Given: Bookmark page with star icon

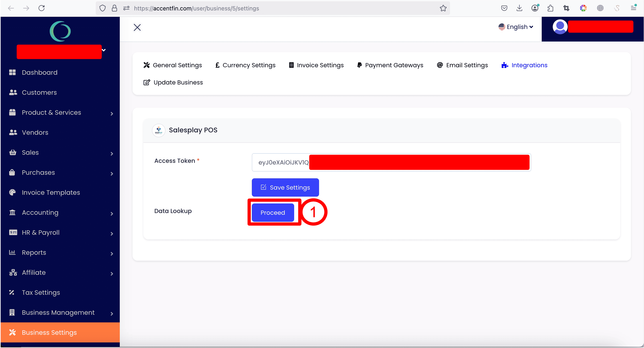Looking at the screenshot, I should coord(443,8).
